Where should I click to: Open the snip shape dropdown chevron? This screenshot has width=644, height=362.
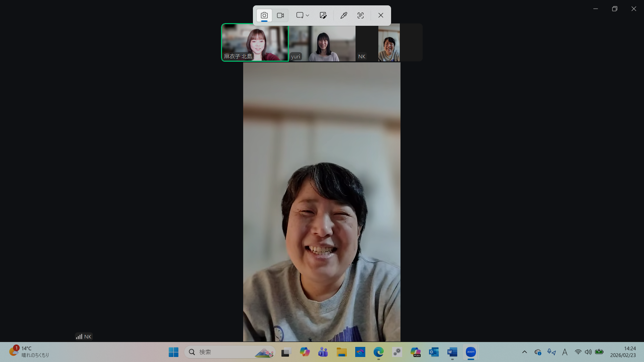coord(307,15)
